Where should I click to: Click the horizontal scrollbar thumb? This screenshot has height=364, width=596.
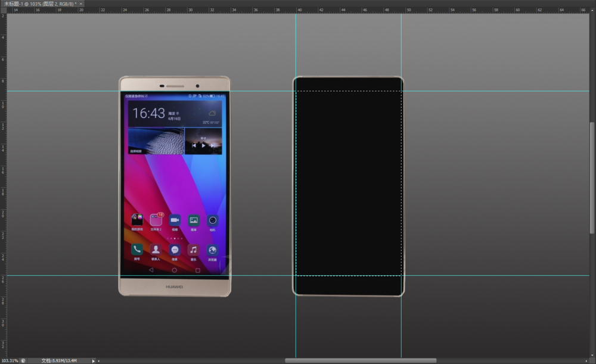point(361,360)
